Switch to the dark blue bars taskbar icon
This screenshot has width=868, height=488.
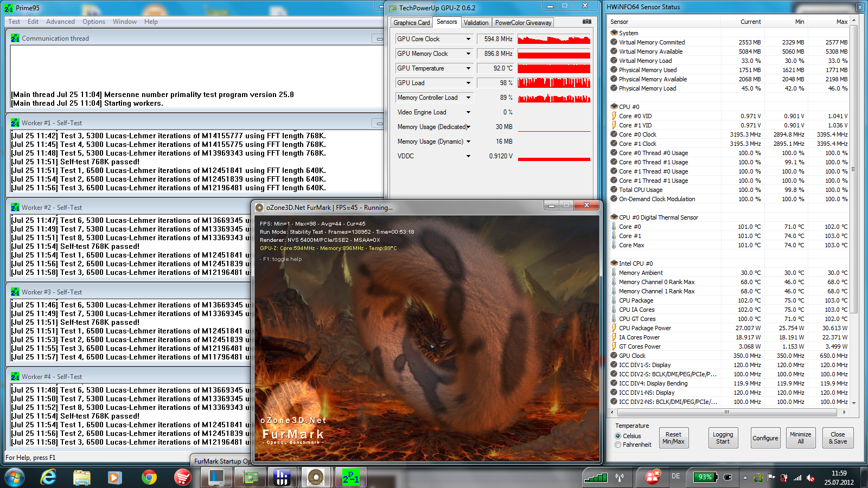coord(282,477)
